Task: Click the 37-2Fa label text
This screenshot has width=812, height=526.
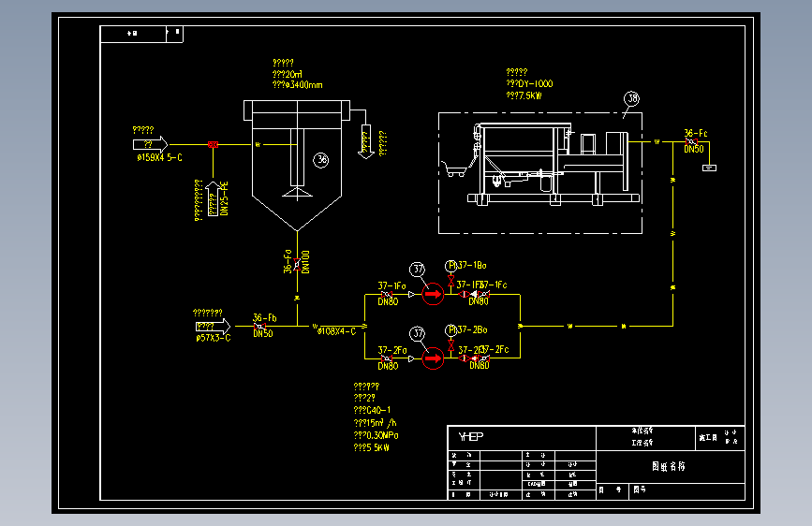Action: pyautogui.click(x=392, y=350)
